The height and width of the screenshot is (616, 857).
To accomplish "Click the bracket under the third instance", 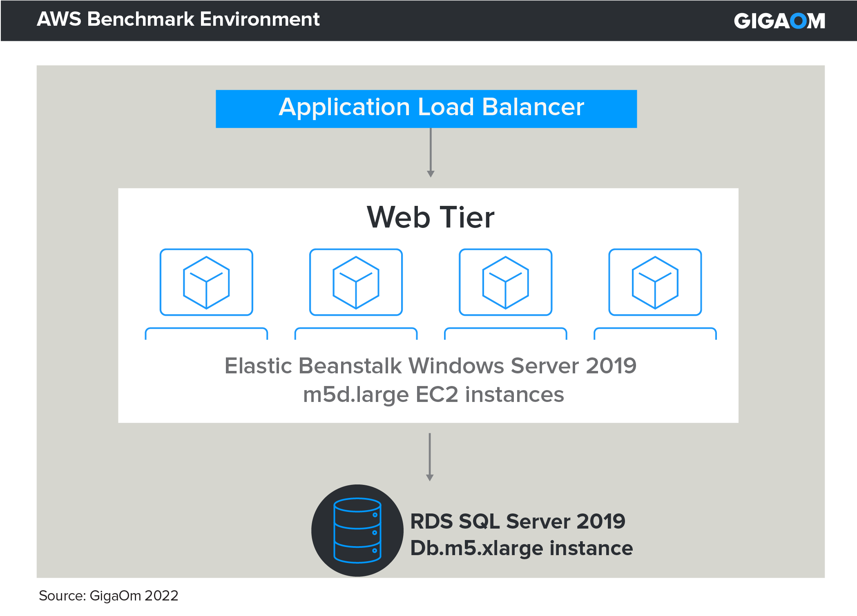I will [505, 328].
